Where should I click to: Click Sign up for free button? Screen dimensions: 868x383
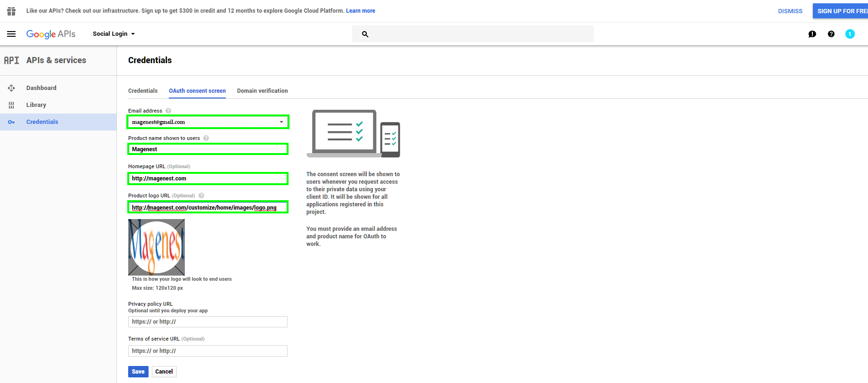(840, 11)
